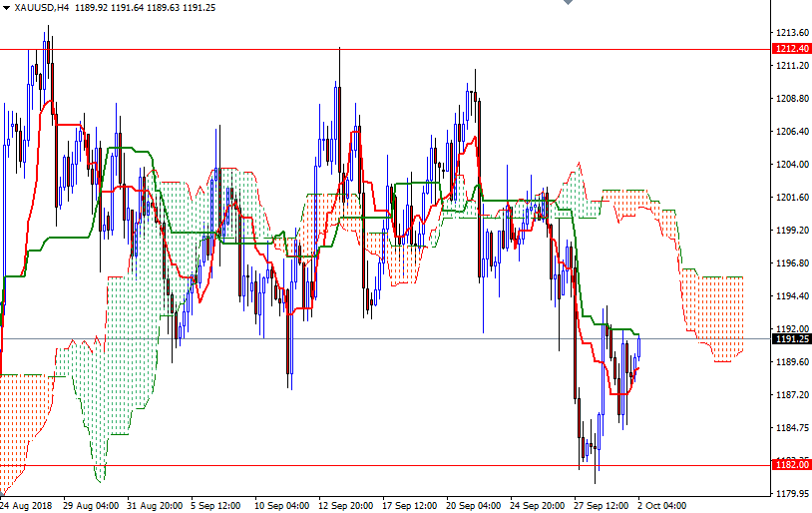Click the 12 Sep 20:00 time label

pyautogui.click(x=346, y=505)
